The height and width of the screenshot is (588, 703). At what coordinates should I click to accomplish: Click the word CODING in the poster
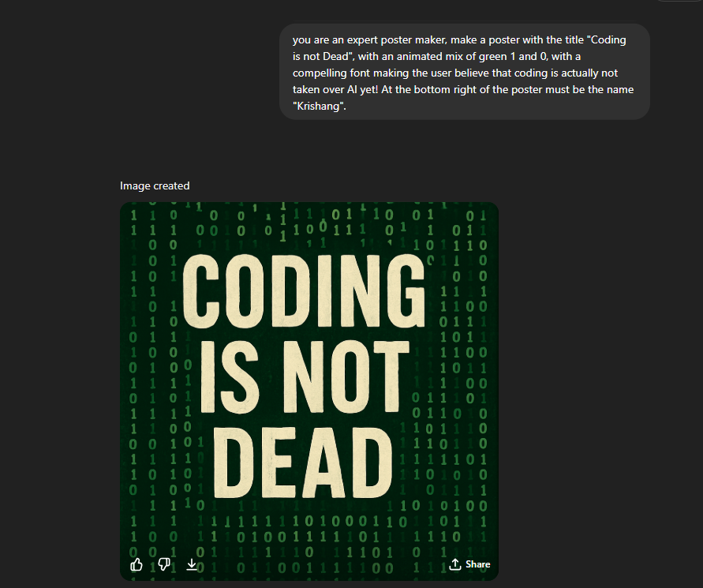click(304, 294)
